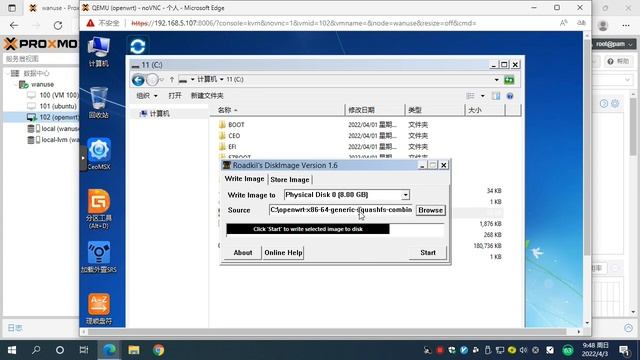Sort files by the 修改日期 column header
The height and width of the screenshot is (360, 640).
coord(375,110)
